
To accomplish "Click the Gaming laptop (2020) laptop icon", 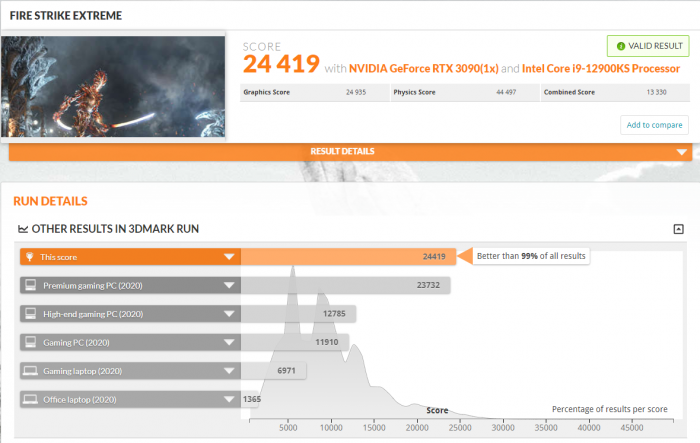I will tap(30, 371).
